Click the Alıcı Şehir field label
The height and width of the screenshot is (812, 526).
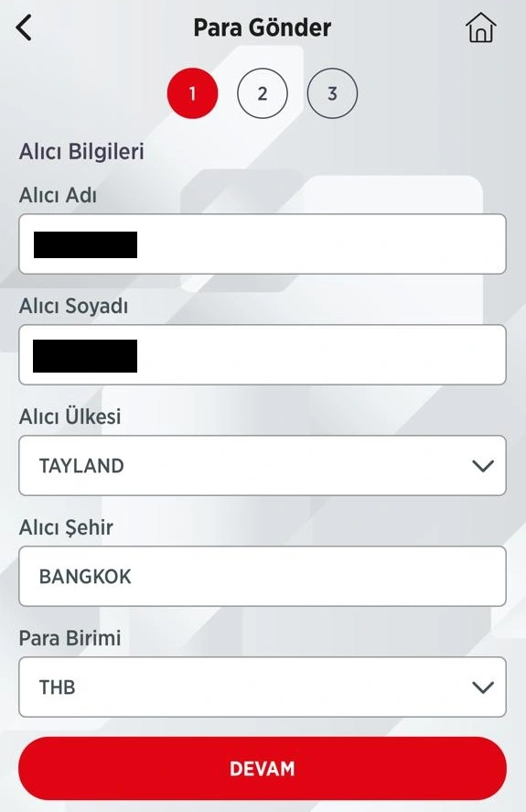point(66,527)
